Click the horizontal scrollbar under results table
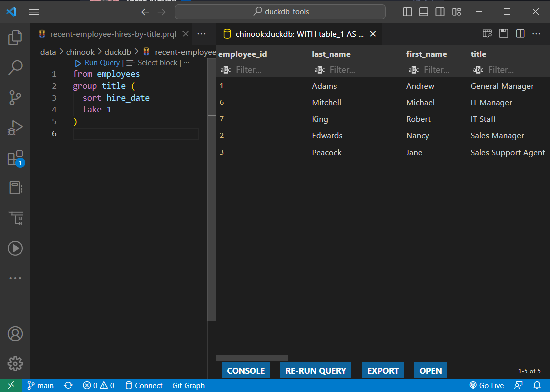 click(x=252, y=358)
